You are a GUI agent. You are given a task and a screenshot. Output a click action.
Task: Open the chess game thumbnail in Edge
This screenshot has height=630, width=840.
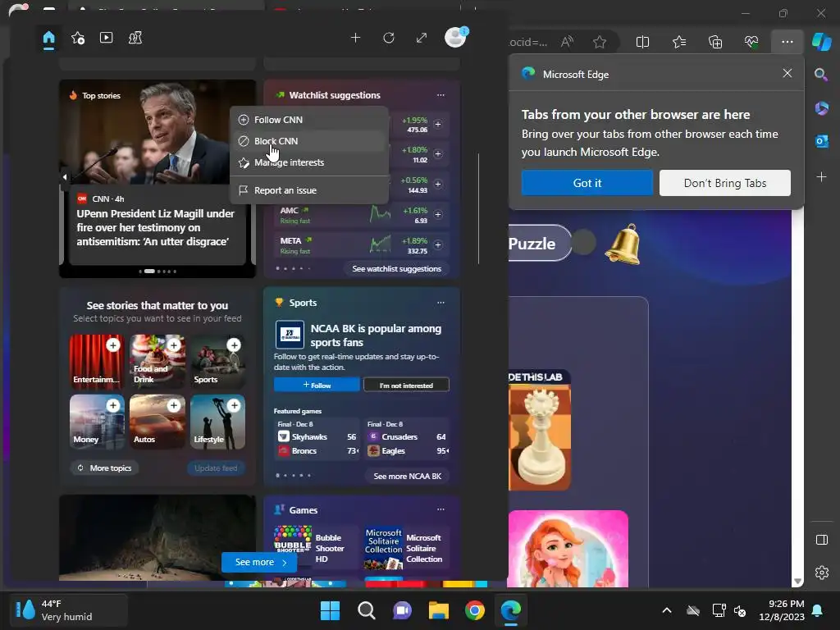pyautogui.click(x=540, y=431)
